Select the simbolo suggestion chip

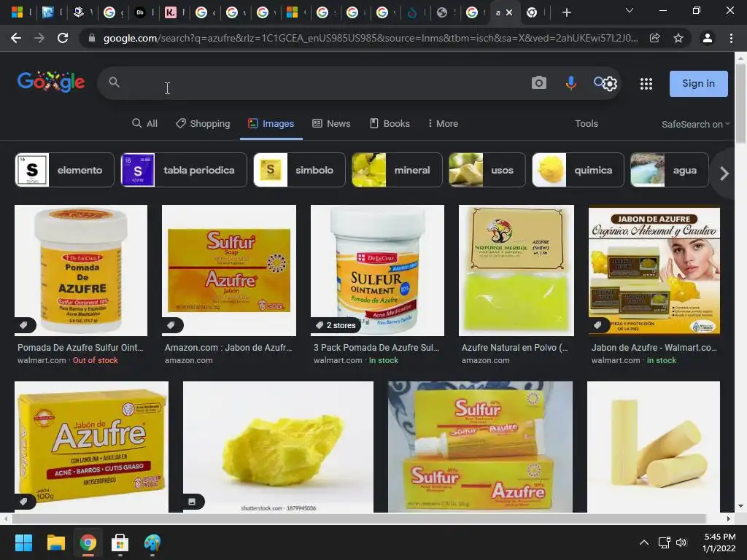(x=299, y=170)
